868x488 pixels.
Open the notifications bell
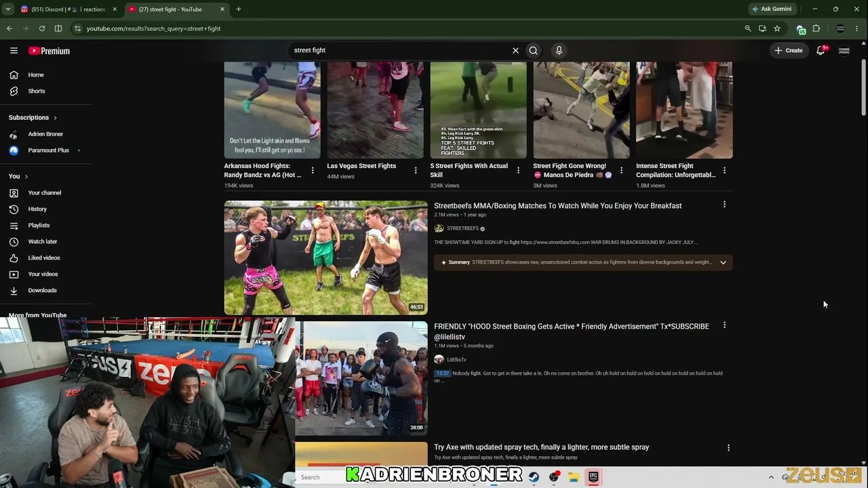point(821,50)
